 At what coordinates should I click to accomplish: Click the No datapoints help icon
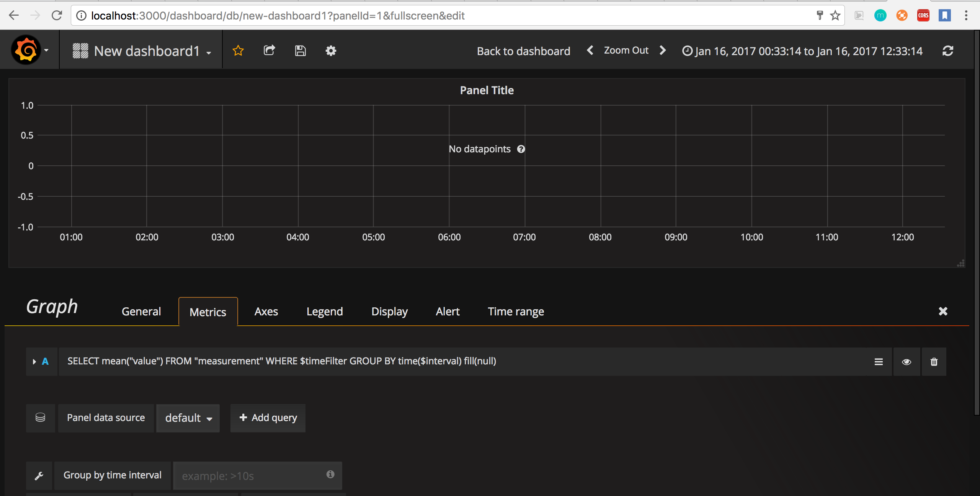(x=521, y=149)
